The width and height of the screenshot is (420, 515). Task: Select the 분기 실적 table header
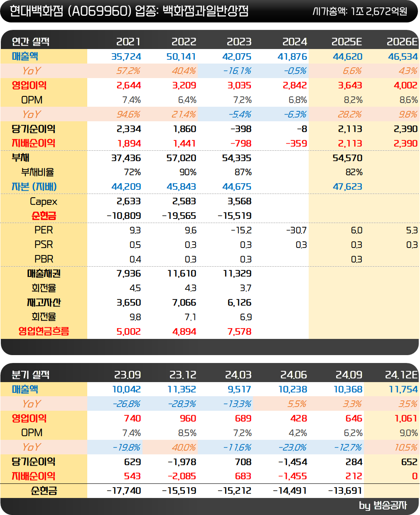31,375
